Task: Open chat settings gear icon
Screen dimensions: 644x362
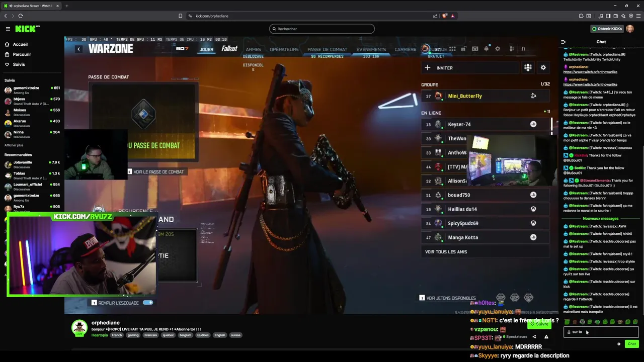Action: click(619, 344)
